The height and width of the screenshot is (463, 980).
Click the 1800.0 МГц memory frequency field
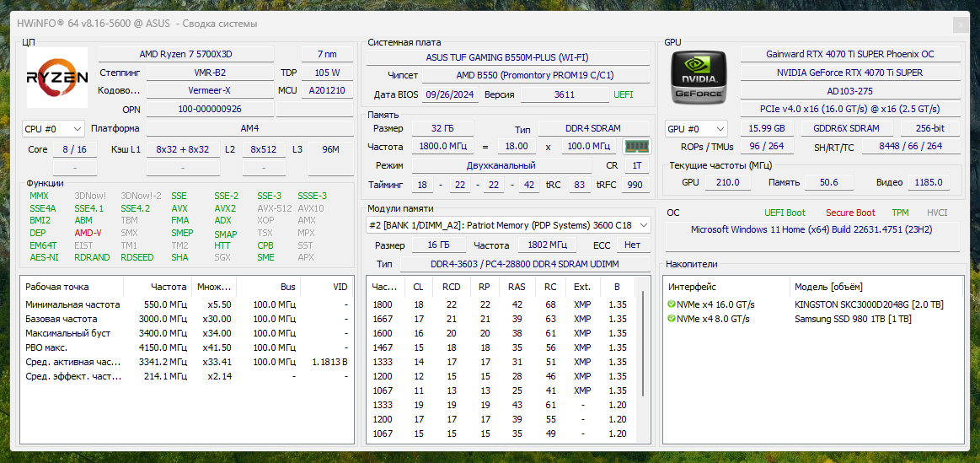(442, 147)
